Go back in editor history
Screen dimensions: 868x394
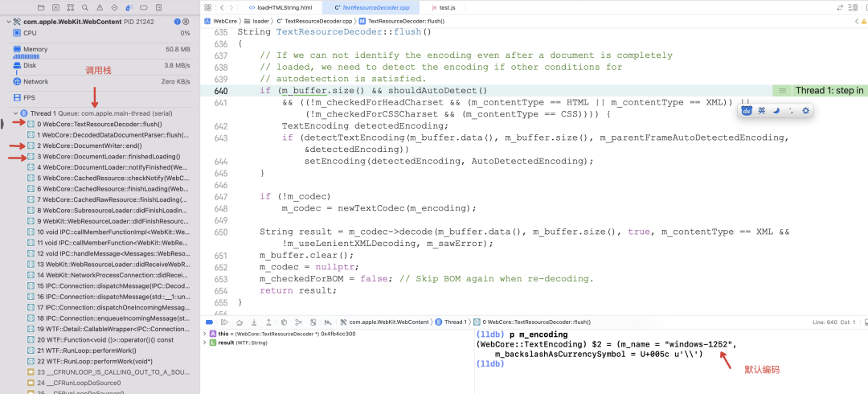[x=222, y=8]
